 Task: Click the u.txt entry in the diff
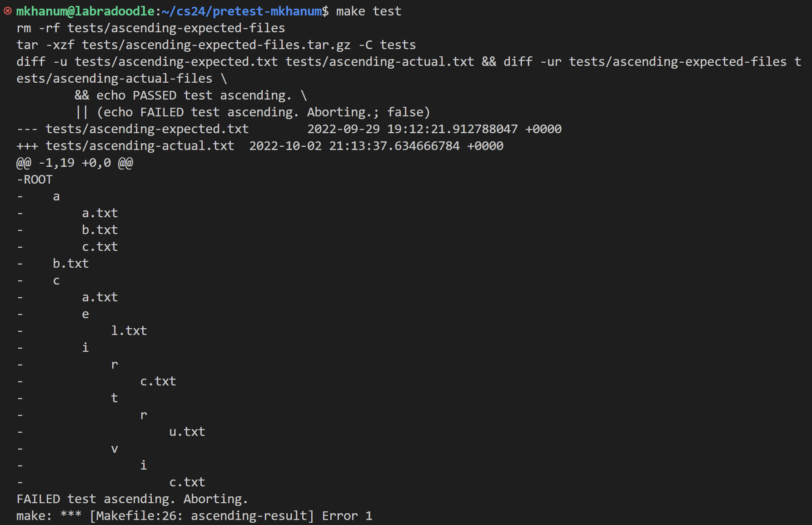(187, 432)
